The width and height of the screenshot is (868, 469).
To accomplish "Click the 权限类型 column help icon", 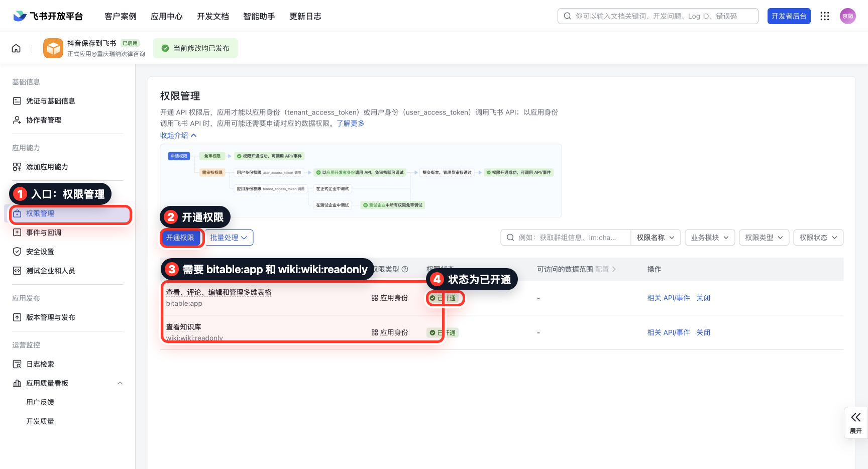I will pos(405,269).
